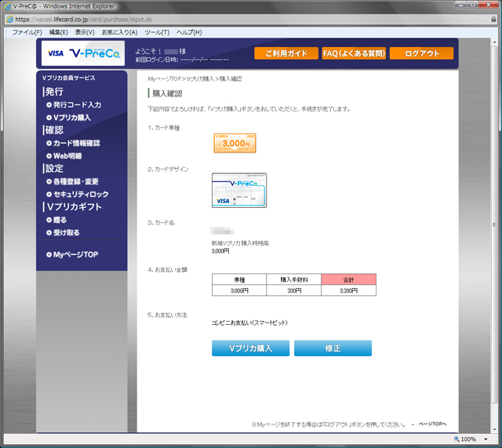
Task: Click the vertical scrollbar down arrow
Action: coord(495,429)
